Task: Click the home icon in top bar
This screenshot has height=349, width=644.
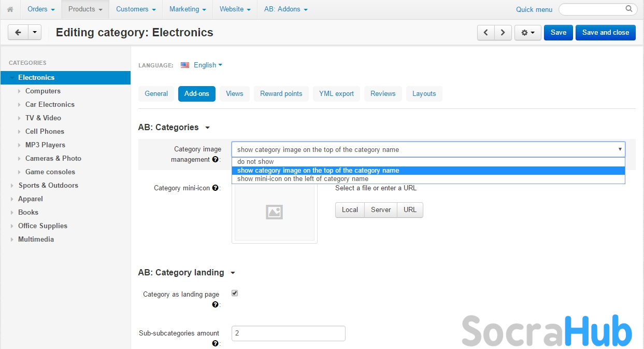Action: (x=10, y=9)
